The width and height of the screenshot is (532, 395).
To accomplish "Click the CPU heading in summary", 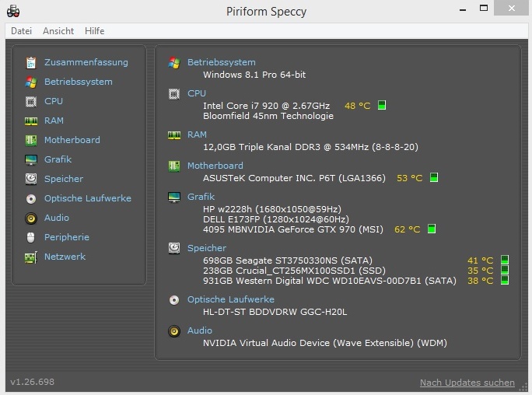I will click(x=197, y=93).
